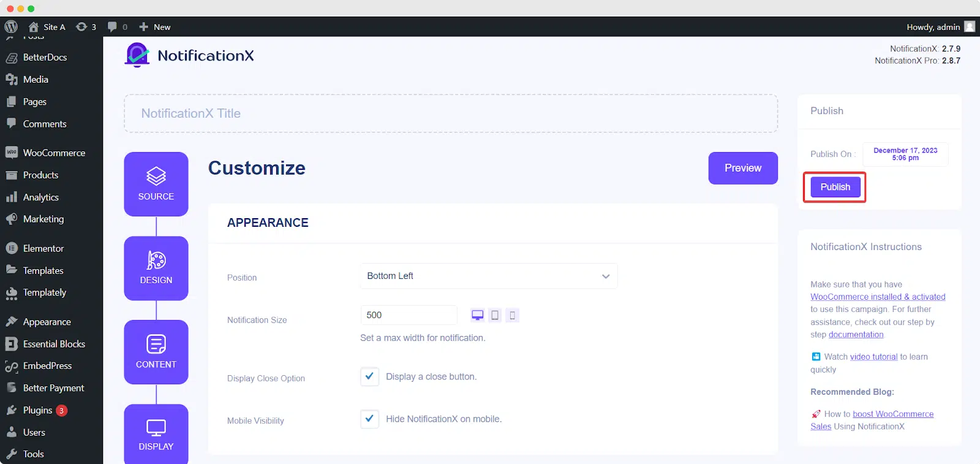Select tablet device icon for notification size

coord(495,315)
